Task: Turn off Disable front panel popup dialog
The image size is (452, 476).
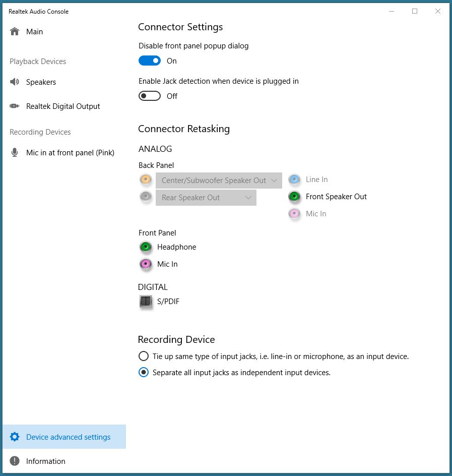Action: (150, 61)
